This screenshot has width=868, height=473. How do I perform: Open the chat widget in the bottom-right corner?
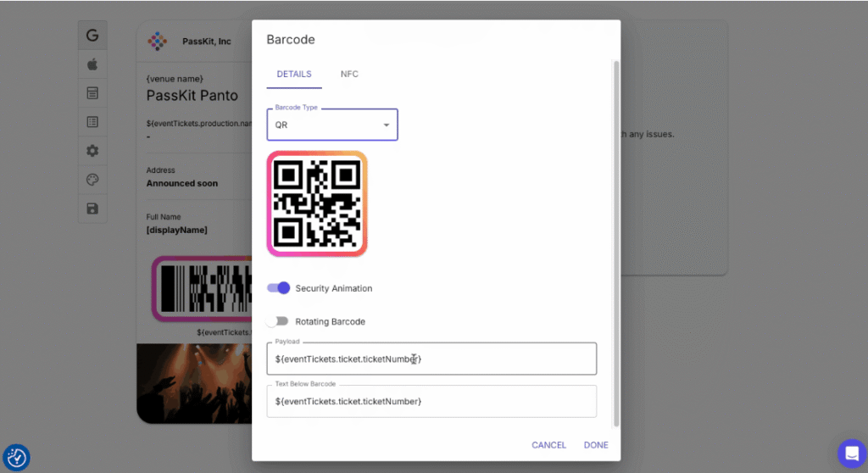(851, 454)
